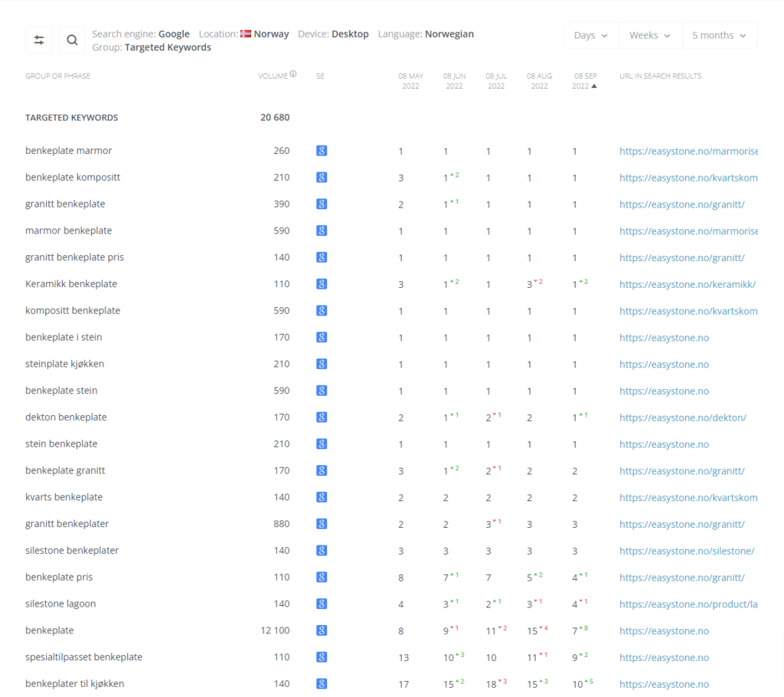This screenshot has height=697, width=784.
Task: Click the 08 JUN 2022 column header
Action: click(x=454, y=81)
